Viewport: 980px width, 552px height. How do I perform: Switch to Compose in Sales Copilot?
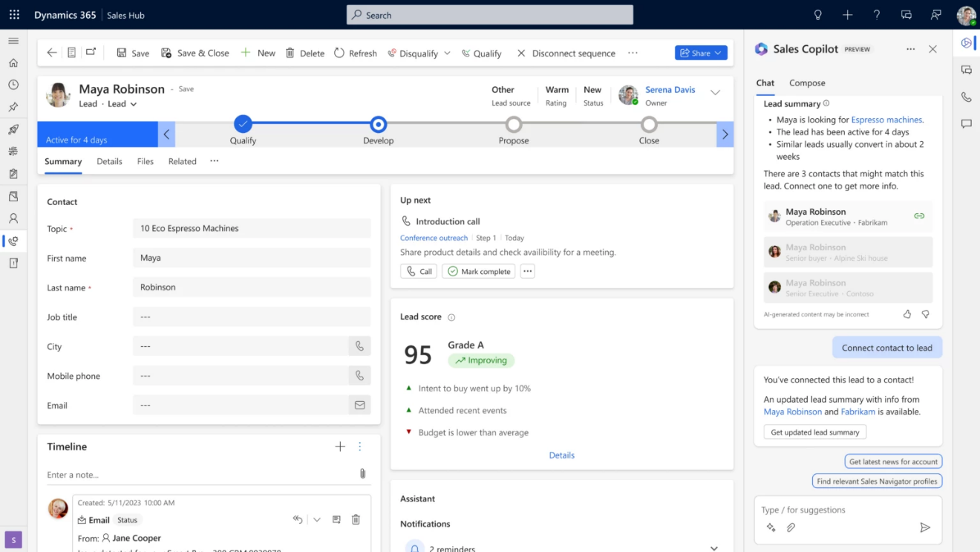[807, 82]
